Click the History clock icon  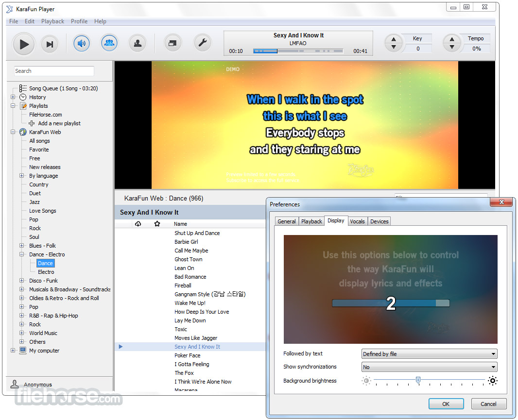pos(23,97)
